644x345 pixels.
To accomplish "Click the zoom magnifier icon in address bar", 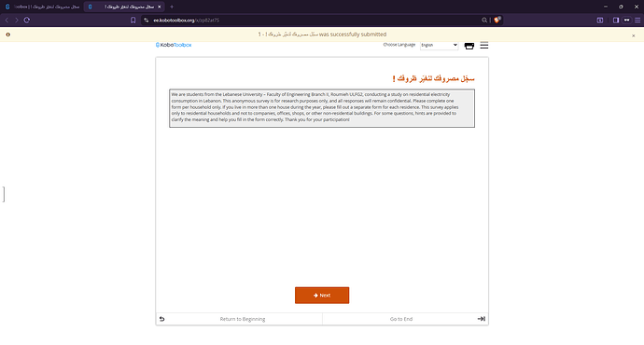I will [x=484, y=21].
